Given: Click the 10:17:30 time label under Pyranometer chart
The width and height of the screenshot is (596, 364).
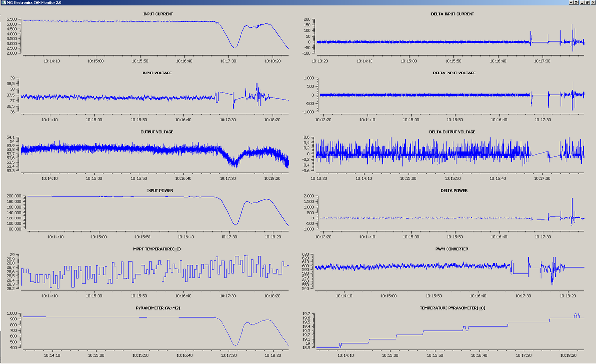Looking at the screenshot, I should click(228, 355).
